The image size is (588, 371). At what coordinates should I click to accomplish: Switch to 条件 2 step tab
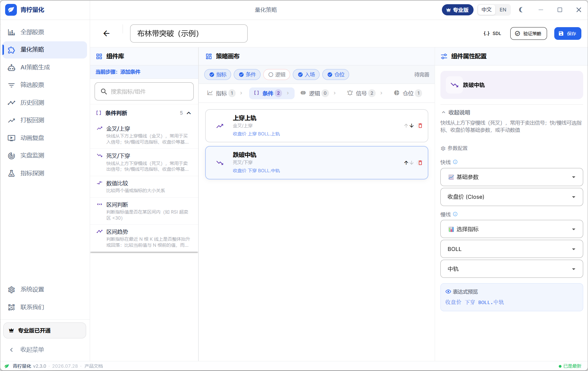[x=272, y=93]
